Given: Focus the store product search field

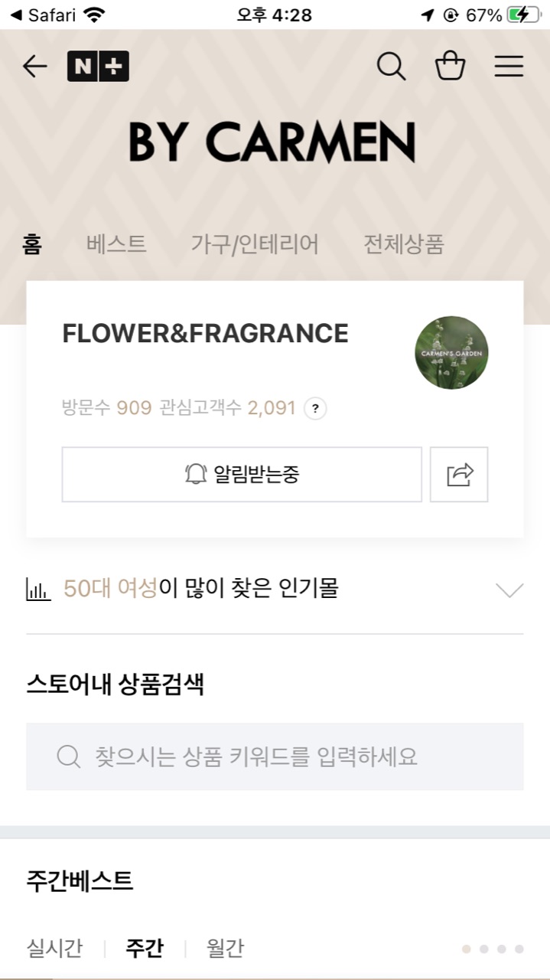Looking at the screenshot, I should click(275, 756).
